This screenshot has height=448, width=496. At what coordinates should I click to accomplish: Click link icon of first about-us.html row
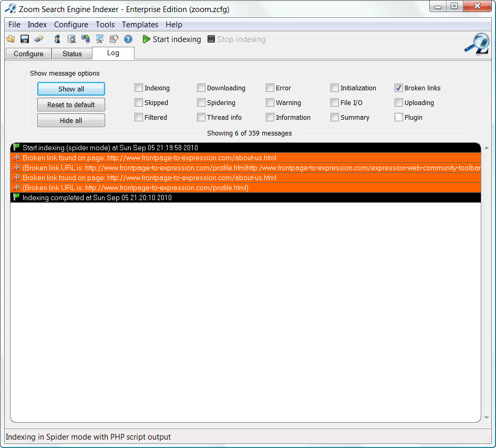coord(16,158)
